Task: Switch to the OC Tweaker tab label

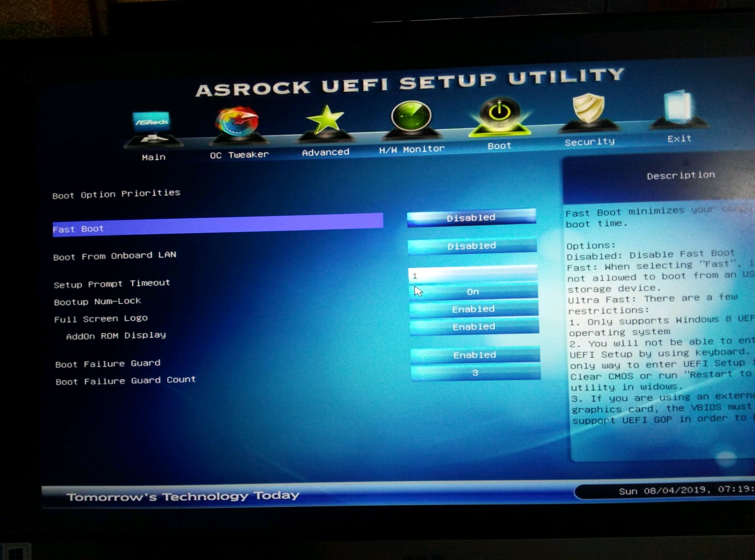Action: click(239, 155)
